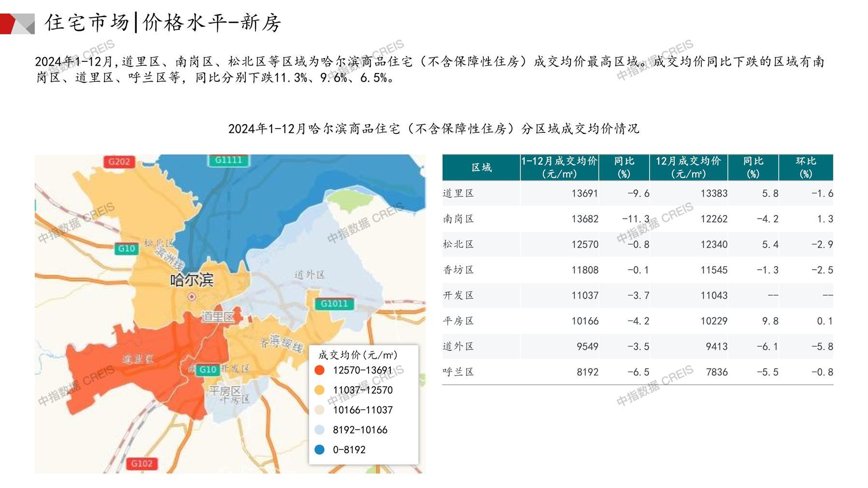
Task: Click the G1111 highway badge on map
Action: click(228, 160)
